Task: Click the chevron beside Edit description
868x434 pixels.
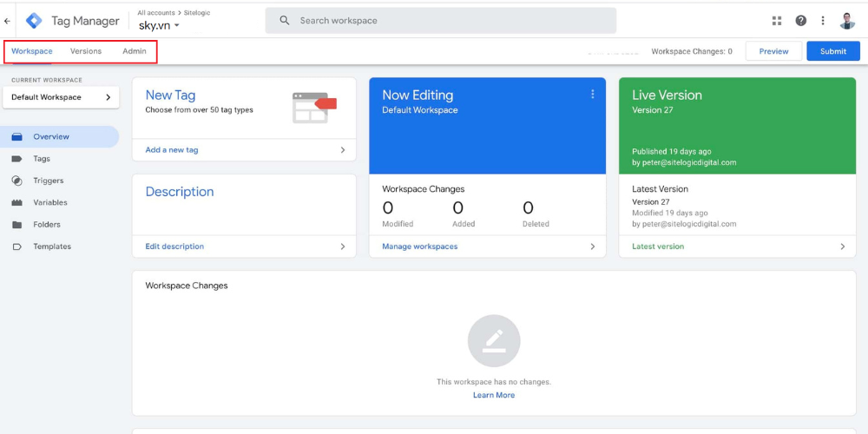Action: (x=342, y=247)
